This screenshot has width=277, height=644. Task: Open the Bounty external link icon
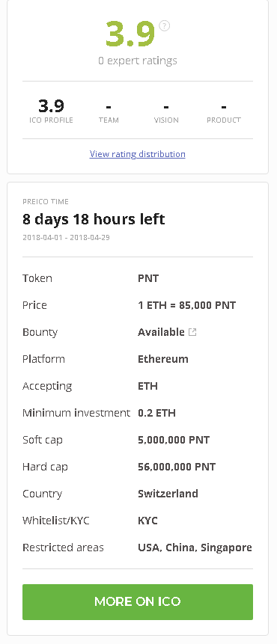tap(192, 332)
